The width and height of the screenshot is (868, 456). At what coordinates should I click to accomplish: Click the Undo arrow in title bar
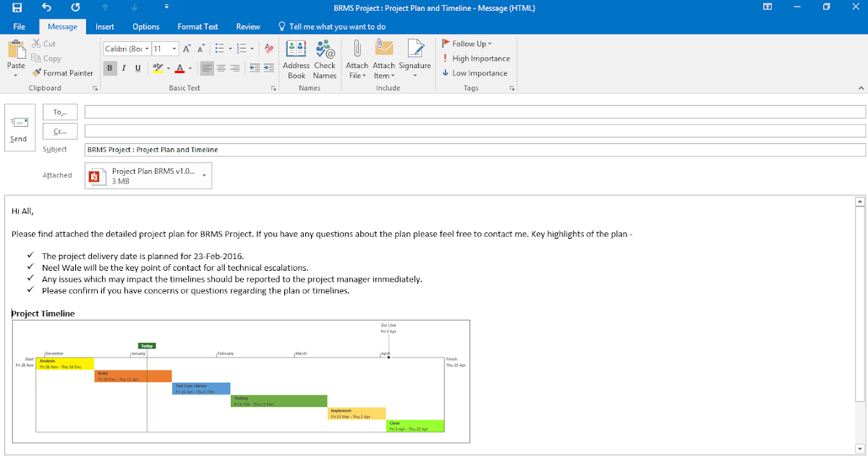click(x=46, y=7)
